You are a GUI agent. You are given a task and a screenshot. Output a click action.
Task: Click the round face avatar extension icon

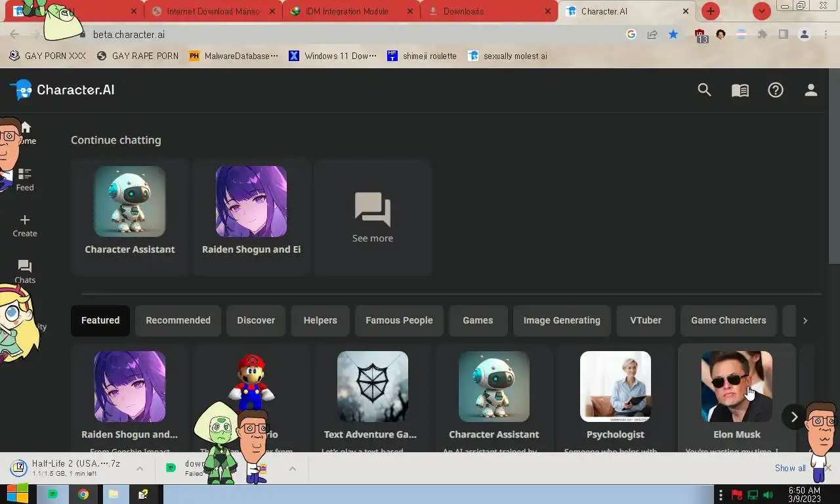pos(721,34)
